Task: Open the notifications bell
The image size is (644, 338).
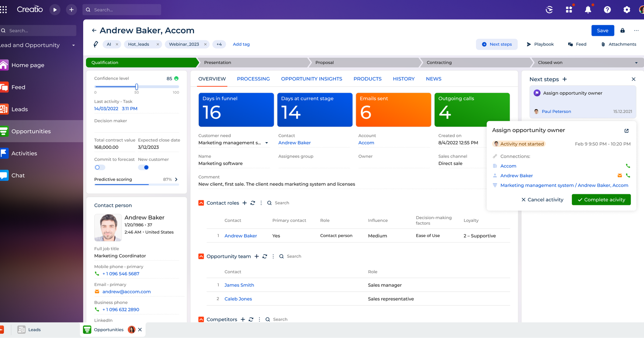Action: pos(588,10)
